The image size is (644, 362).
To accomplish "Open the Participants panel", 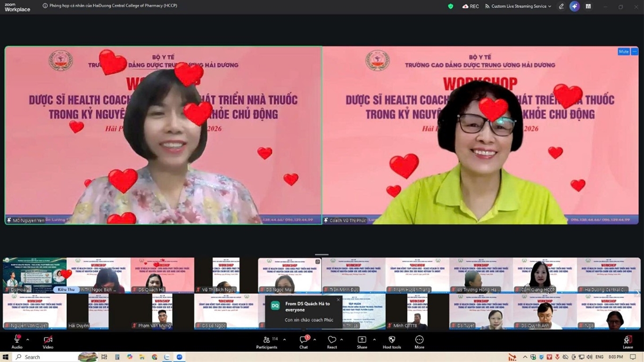I will click(x=267, y=342).
